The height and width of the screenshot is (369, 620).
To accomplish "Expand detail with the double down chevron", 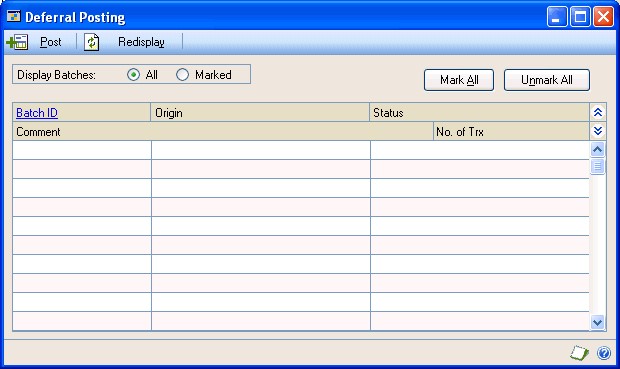I will click(x=598, y=131).
